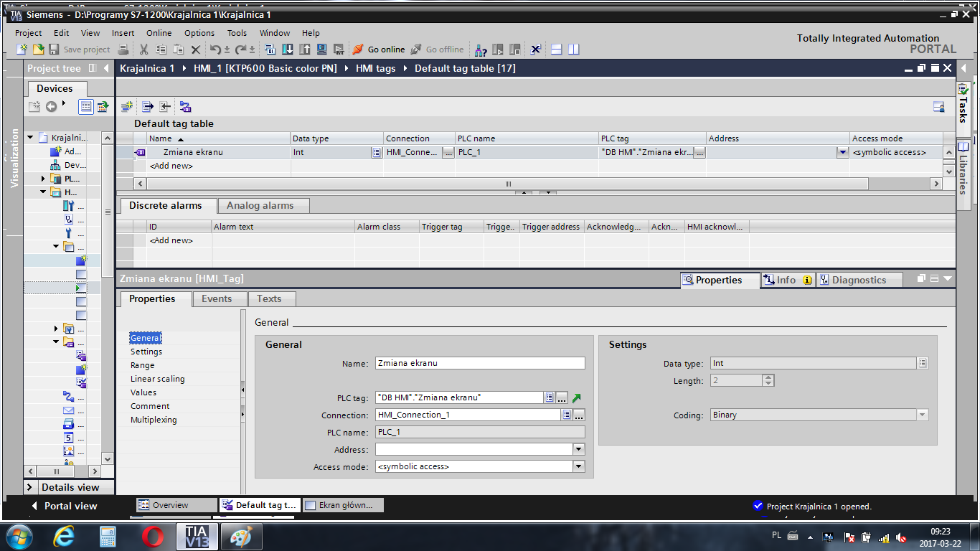Open the Coding dropdown in Settings
Viewport: 980px width, 551px height.
pos(923,415)
